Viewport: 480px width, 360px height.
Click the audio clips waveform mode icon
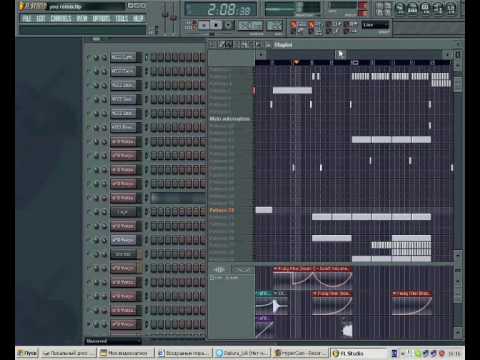click(219, 269)
